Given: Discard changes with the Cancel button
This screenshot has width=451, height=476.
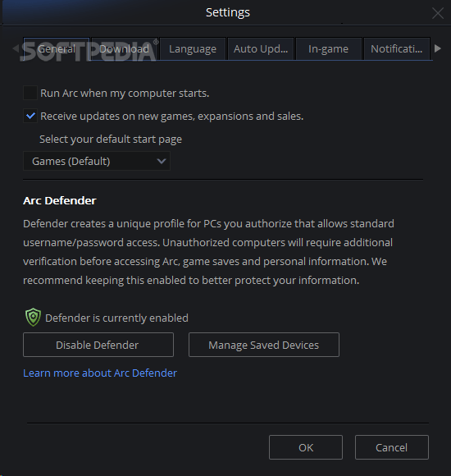Looking at the screenshot, I should [x=392, y=447].
